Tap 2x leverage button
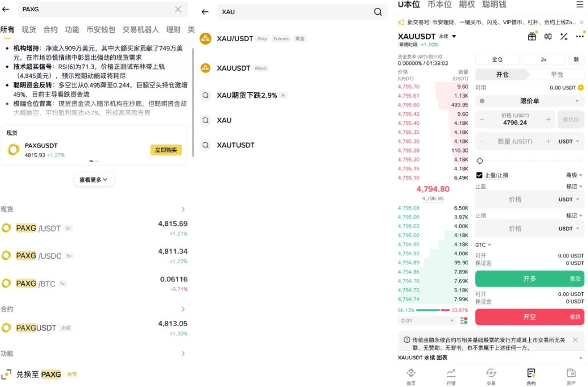This screenshot has width=588, height=387. pos(543,59)
